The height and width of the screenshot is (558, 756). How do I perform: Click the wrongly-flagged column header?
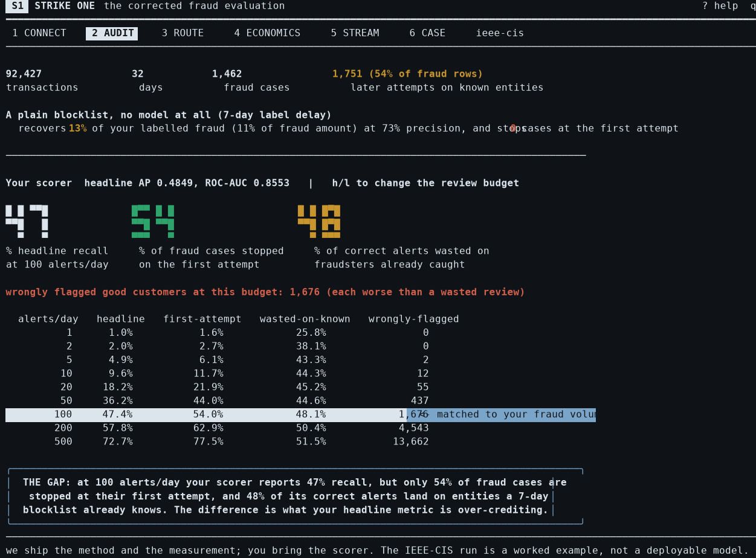click(413, 319)
